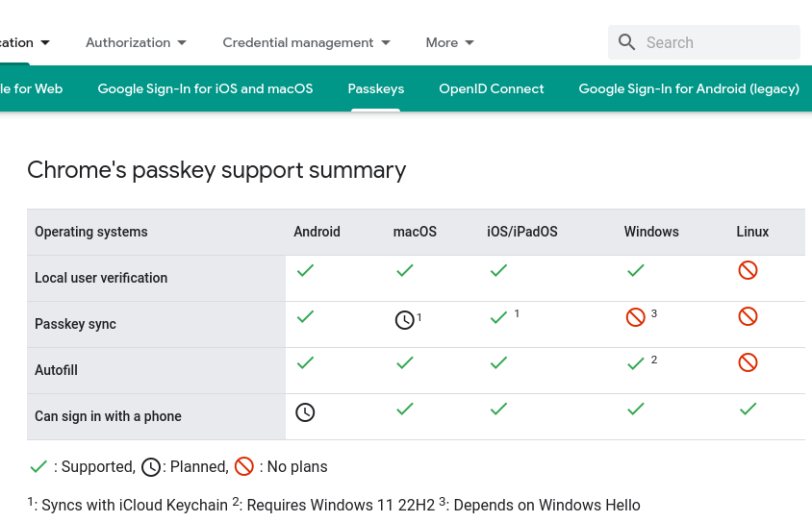Open the More dropdown menu
Screen dimensions: 812x522
(450, 42)
